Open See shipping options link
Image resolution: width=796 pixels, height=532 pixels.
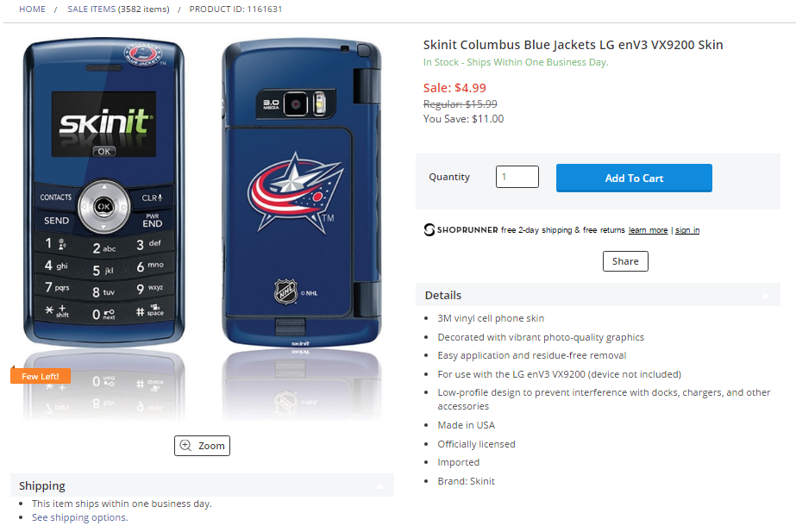[x=79, y=517]
